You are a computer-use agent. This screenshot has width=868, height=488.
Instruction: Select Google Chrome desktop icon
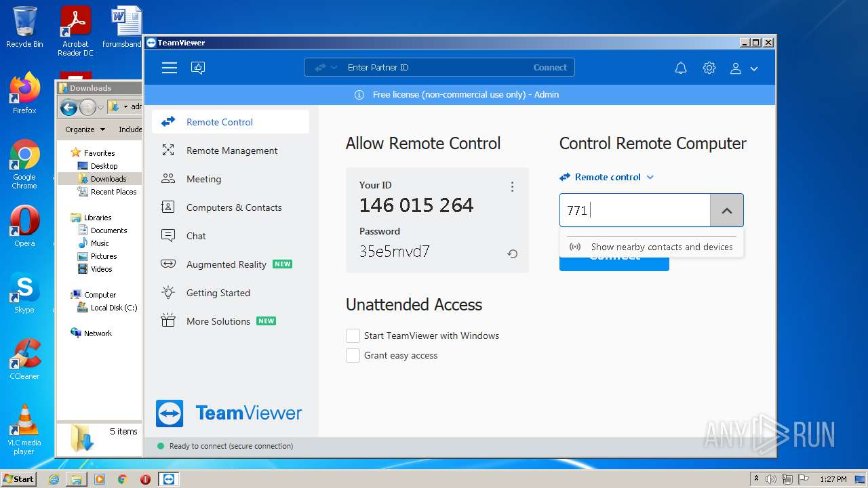pos(24,165)
